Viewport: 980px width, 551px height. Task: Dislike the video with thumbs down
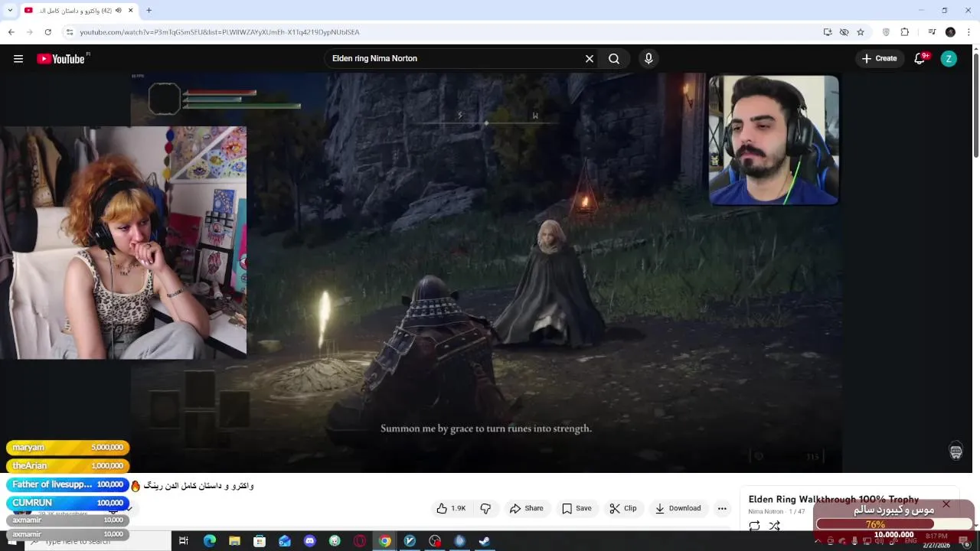(485, 508)
